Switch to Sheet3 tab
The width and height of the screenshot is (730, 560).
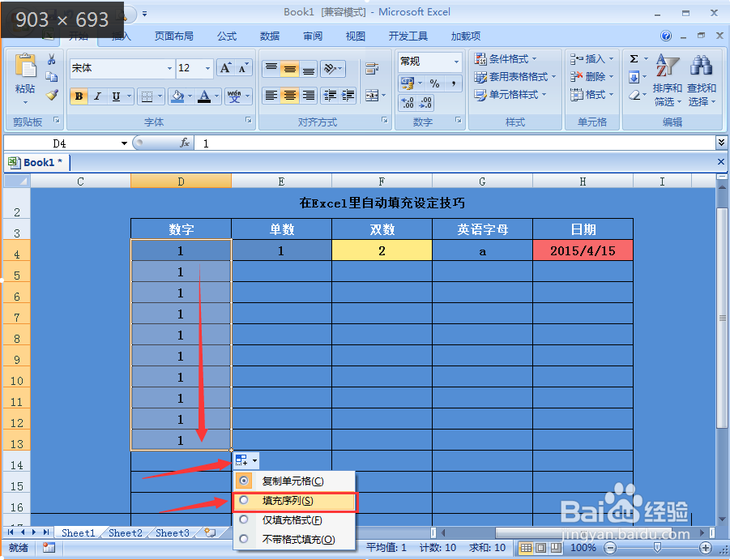173,533
